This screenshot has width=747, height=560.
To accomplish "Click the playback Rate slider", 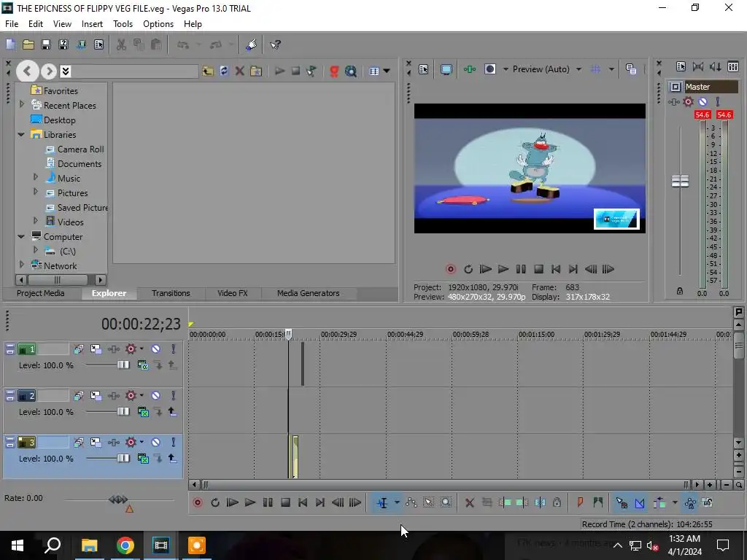I will (118, 499).
